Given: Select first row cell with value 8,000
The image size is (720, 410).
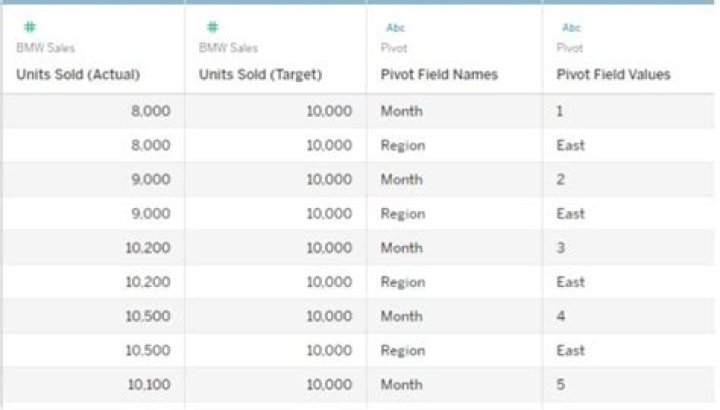Looking at the screenshot, I should [94, 111].
